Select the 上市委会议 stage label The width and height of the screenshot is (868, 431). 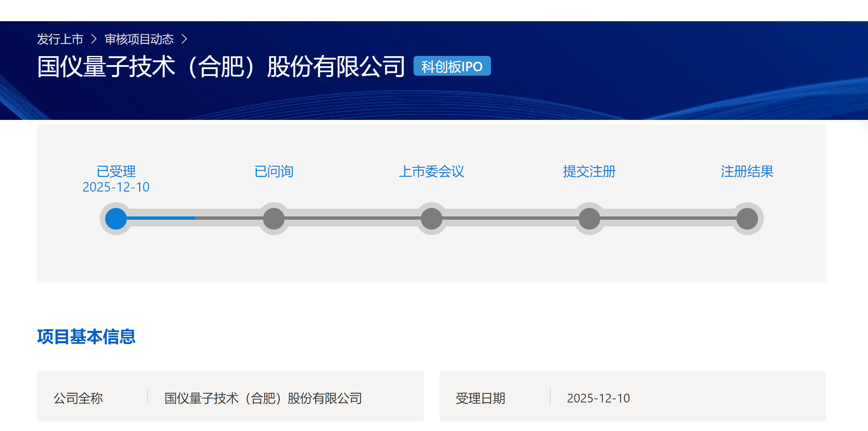pyautogui.click(x=431, y=171)
